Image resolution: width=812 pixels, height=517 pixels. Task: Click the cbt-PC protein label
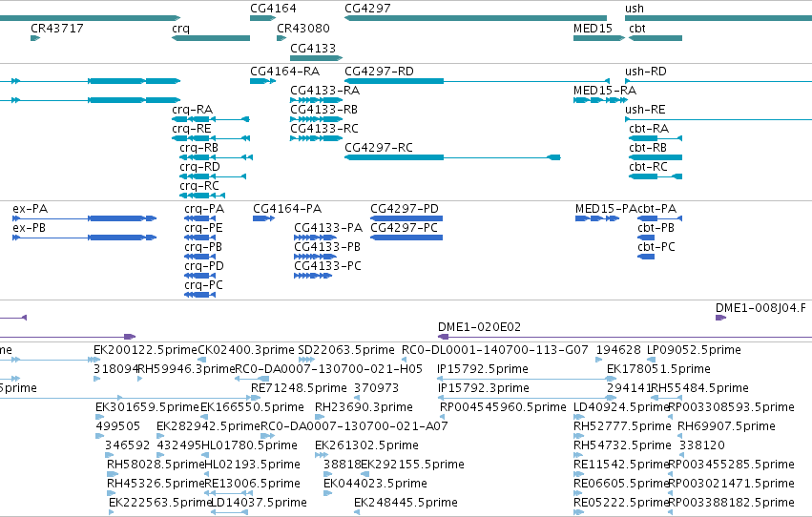click(x=656, y=247)
